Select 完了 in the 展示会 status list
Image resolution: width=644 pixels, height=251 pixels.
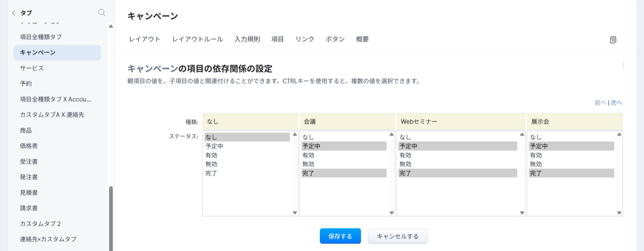tap(535, 173)
